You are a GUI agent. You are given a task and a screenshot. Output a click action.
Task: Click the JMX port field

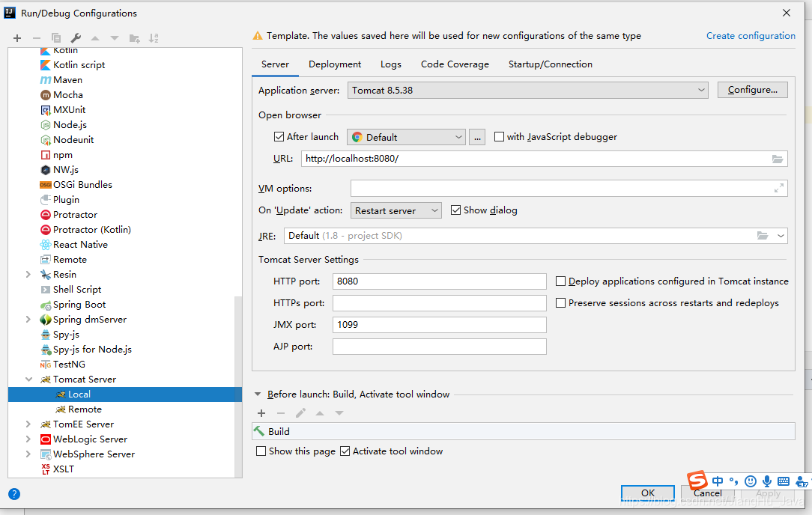click(439, 325)
